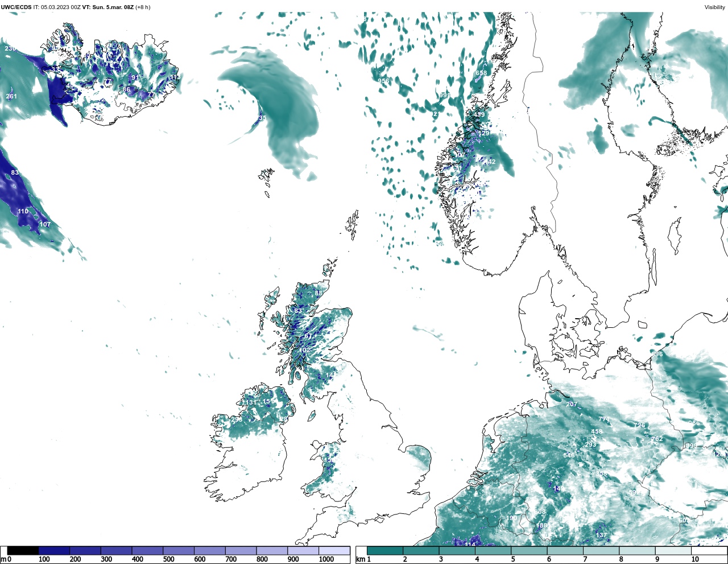
Task: Click the 'km' unit label in legend
Action: 360,559
